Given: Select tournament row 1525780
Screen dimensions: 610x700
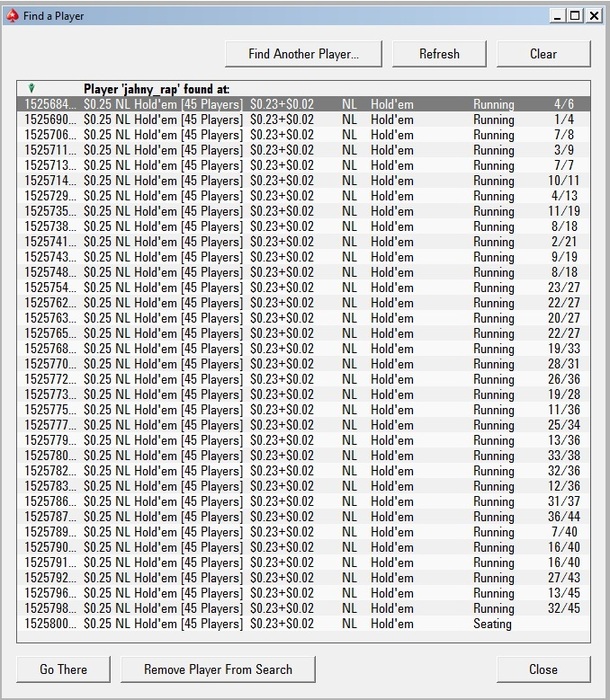Looking at the screenshot, I should (x=304, y=455).
